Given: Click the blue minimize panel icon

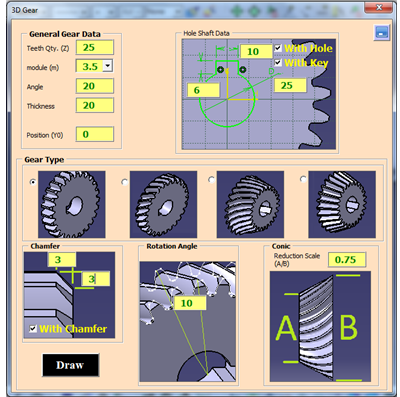Looking at the screenshot, I should (x=382, y=33).
